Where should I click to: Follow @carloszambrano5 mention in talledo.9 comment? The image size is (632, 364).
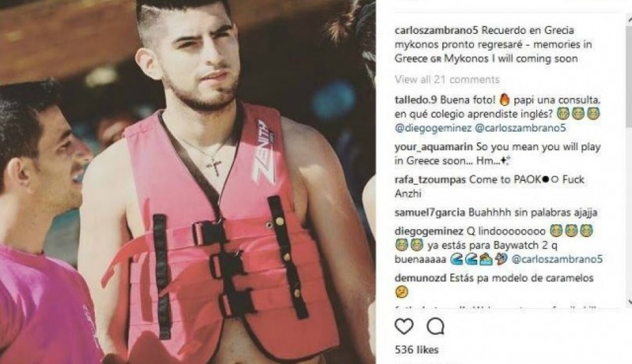tap(520, 128)
